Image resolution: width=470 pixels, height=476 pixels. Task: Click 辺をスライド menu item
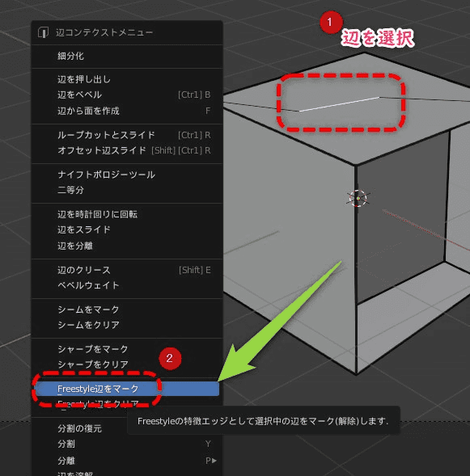[x=127, y=230]
